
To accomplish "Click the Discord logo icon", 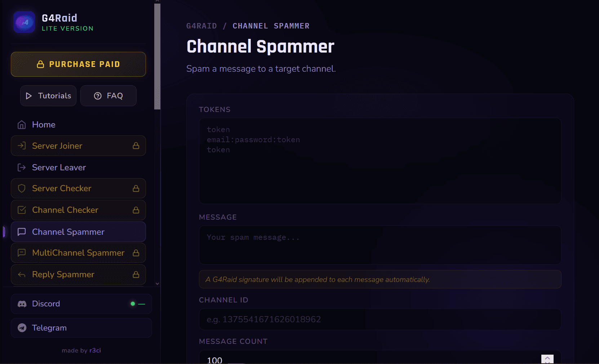I will (22, 304).
